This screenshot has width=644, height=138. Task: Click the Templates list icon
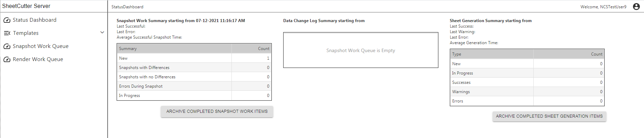click(x=7, y=33)
